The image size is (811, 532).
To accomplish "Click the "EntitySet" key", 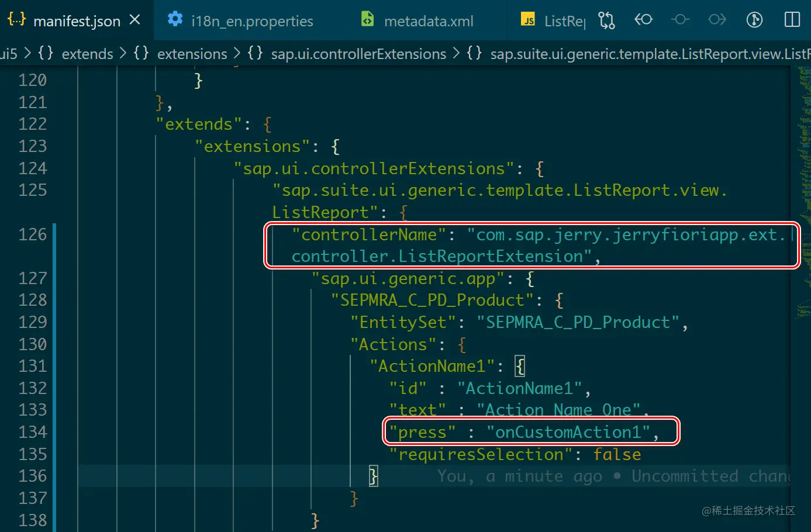I will click(403, 322).
